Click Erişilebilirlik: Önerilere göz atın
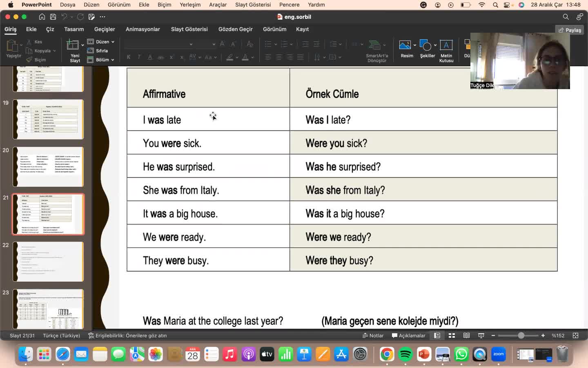The image size is (588, 368). [127, 336]
